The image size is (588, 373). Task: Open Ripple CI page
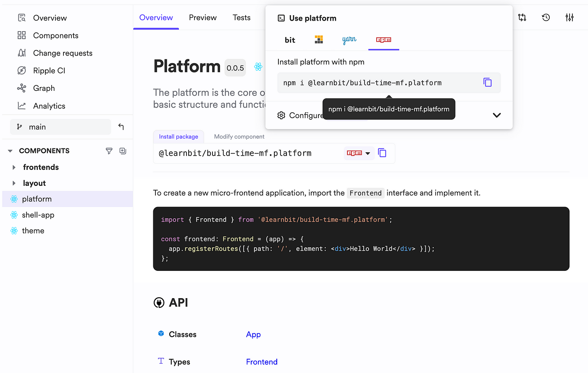tap(41, 71)
